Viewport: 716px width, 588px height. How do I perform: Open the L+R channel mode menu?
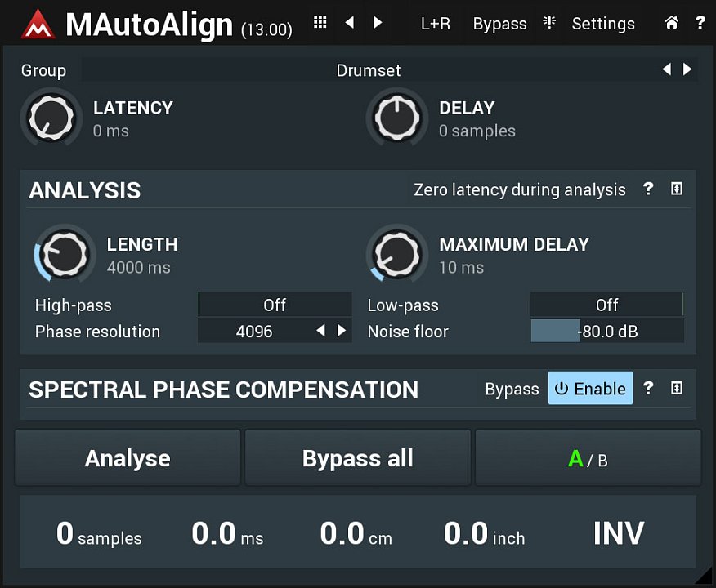point(436,24)
